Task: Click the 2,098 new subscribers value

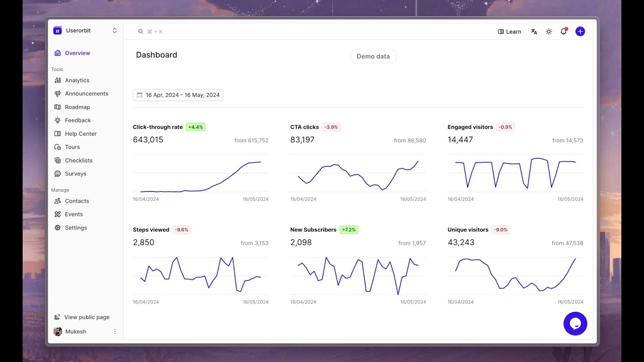Action: 301,242
